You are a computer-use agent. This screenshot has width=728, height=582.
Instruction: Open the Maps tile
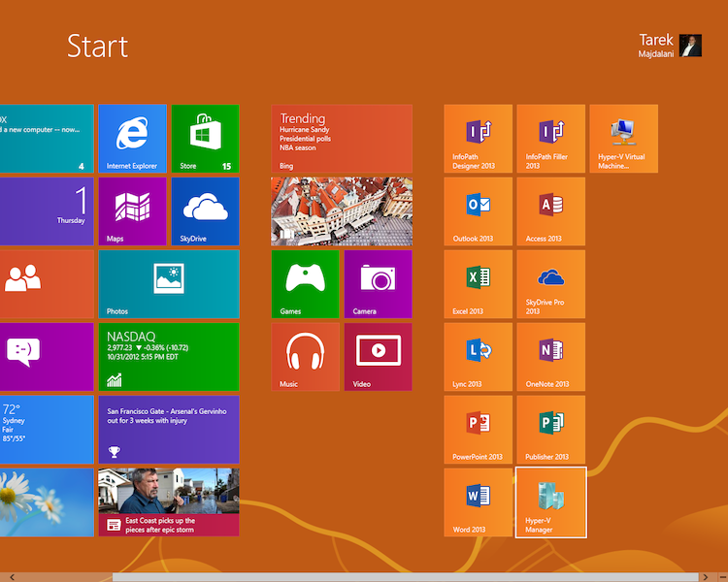(132, 211)
